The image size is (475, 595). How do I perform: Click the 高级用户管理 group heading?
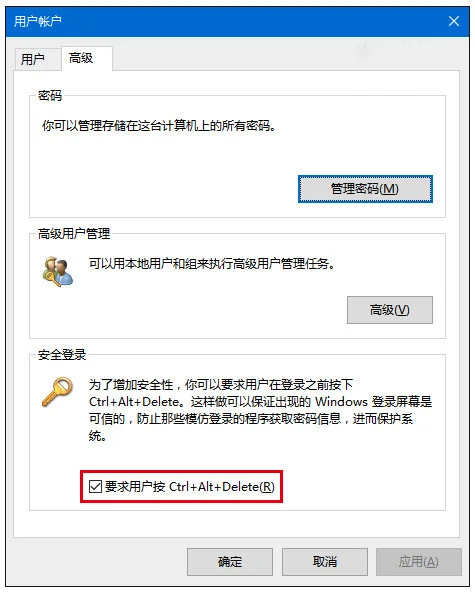(74, 233)
